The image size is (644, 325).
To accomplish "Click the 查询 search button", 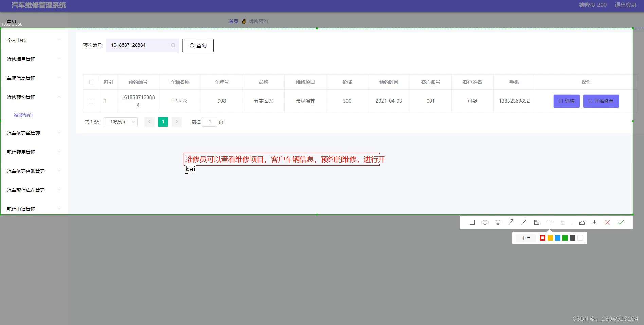I will click(198, 45).
